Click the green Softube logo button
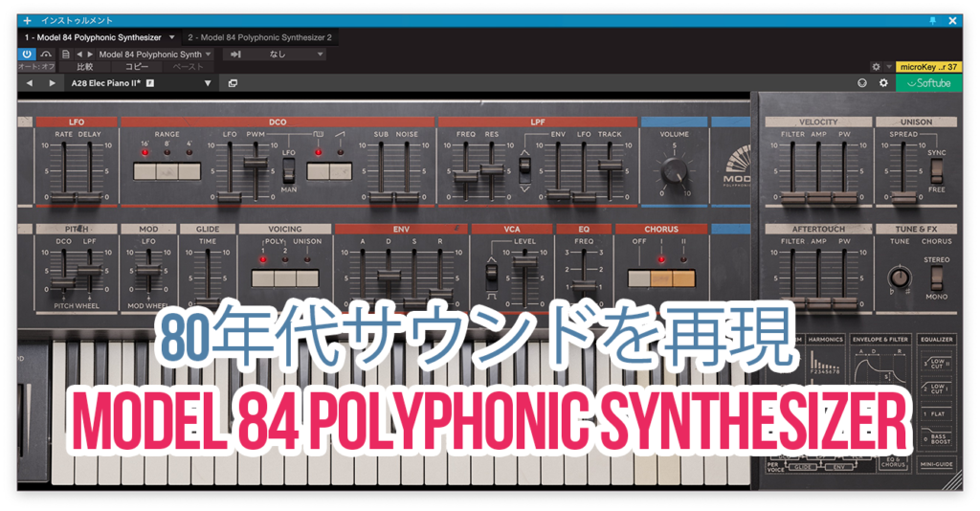This screenshot has height=511, width=980. 928,82
